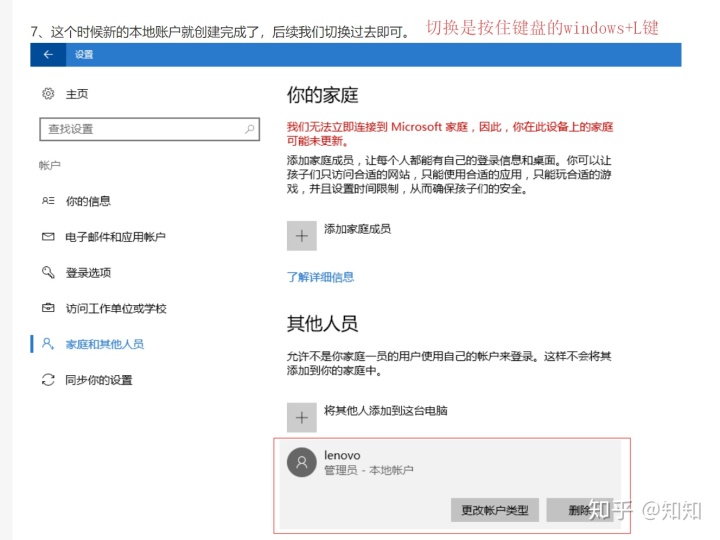Click the magnifier icon in search box
720x540 pixels.
tap(249, 129)
